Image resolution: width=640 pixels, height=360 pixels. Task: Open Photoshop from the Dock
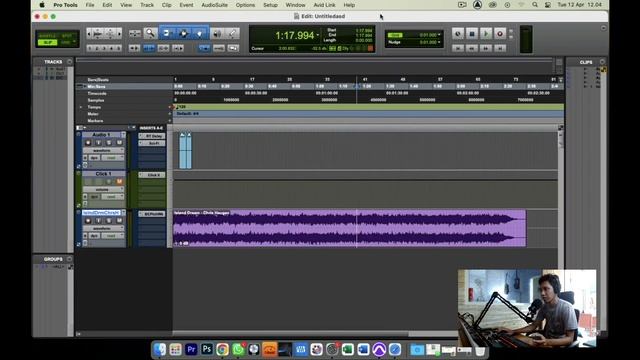pos(207,349)
